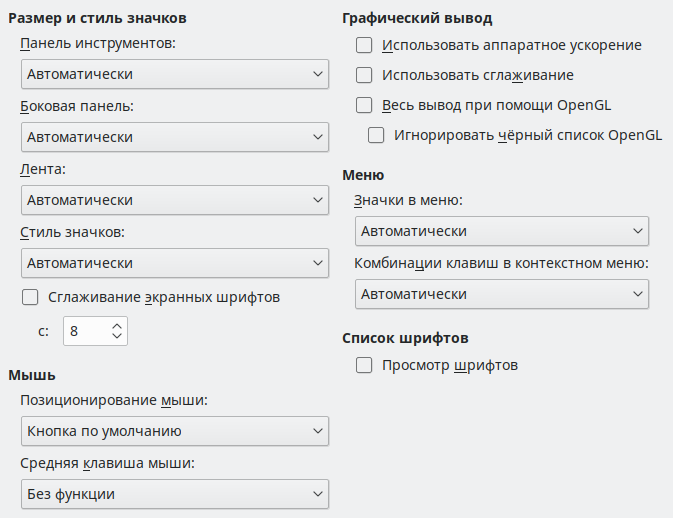The width and height of the screenshot is (673, 518).
Task: Enable Весь вывод при помощи OpenGL
Action: pos(364,105)
